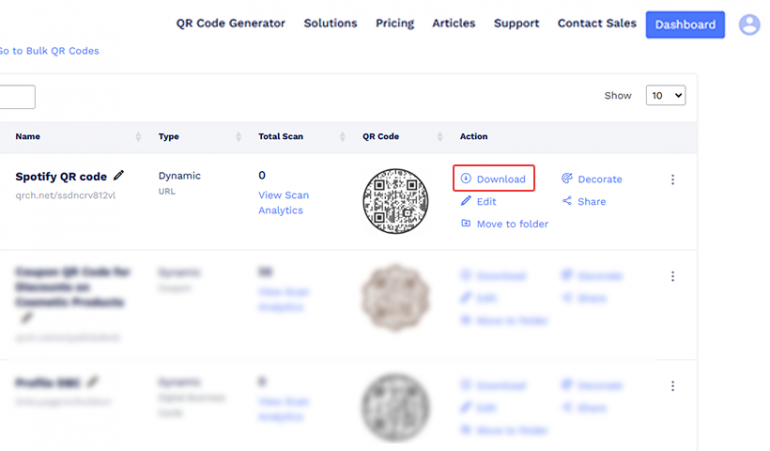This screenshot has width=770, height=451.
Task: Download the Spotify QR code
Action: coord(494,179)
